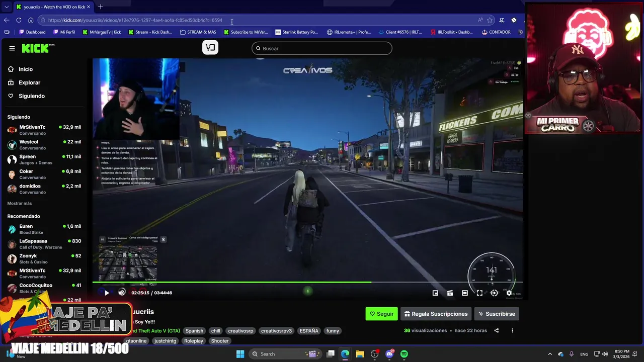Click the browser home icon
Viewport: 644px width, 362px height.
pos(31,20)
